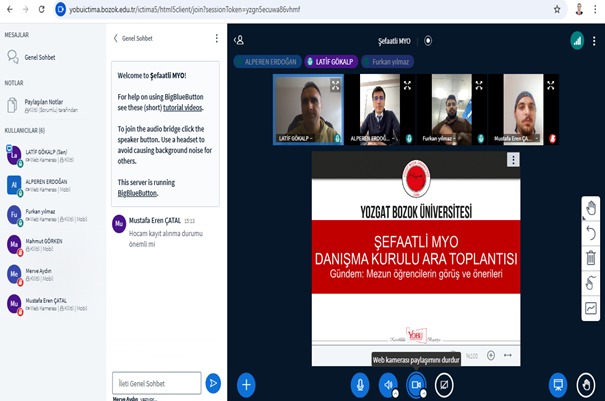Fit the presentation to width
The image size is (605, 401).
[x=508, y=355]
